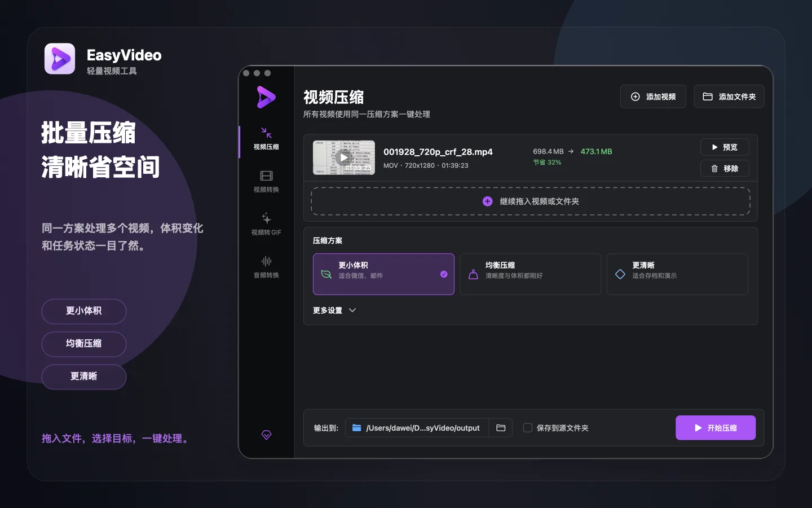Click the 预览 preview button

(725, 147)
